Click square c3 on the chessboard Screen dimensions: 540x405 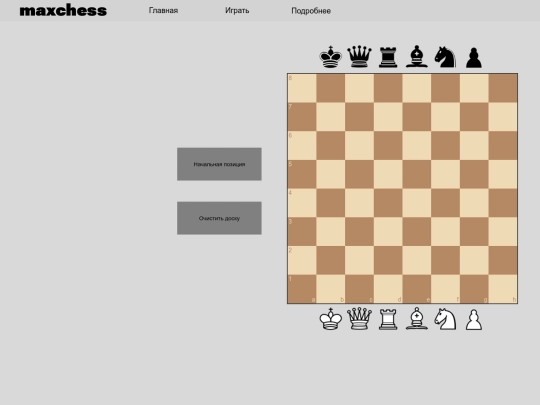(360, 231)
